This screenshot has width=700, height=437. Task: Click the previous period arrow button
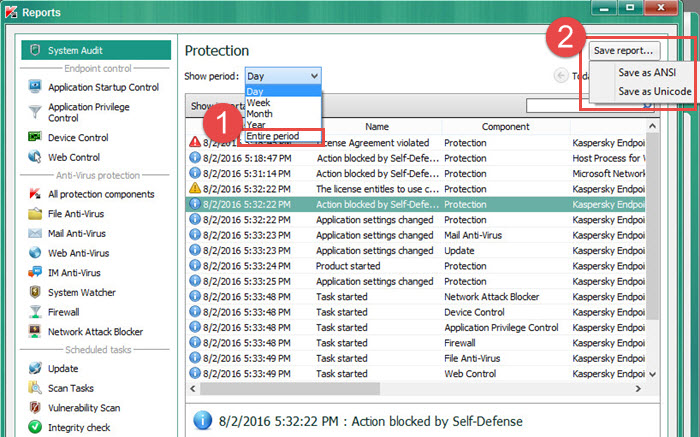pyautogui.click(x=561, y=75)
